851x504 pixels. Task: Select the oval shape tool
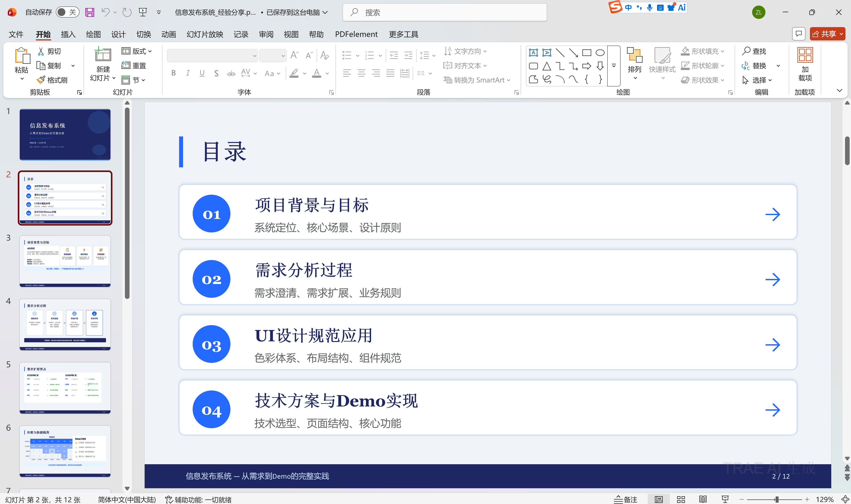pyautogui.click(x=600, y=53)
